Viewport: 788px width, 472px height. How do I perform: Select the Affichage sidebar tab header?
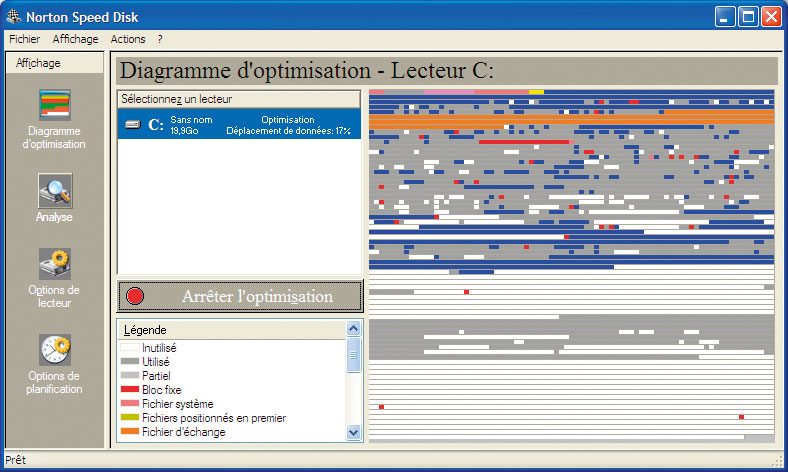[54, 63]
